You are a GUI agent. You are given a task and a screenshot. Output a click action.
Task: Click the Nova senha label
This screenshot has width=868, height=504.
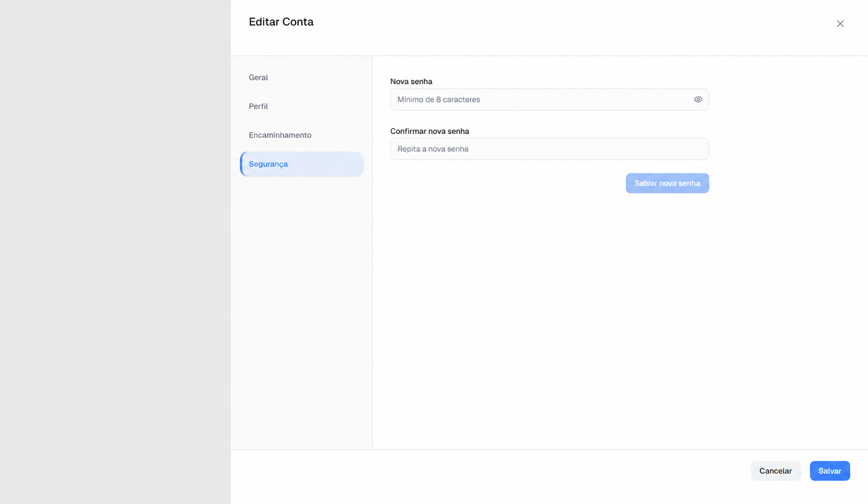click(x=411, y=82)
